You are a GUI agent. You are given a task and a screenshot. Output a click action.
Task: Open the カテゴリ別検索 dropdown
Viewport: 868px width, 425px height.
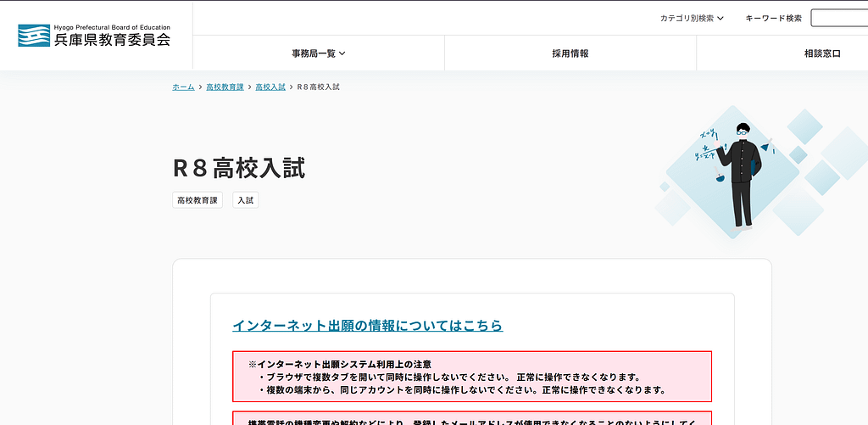tap(692, 18)
